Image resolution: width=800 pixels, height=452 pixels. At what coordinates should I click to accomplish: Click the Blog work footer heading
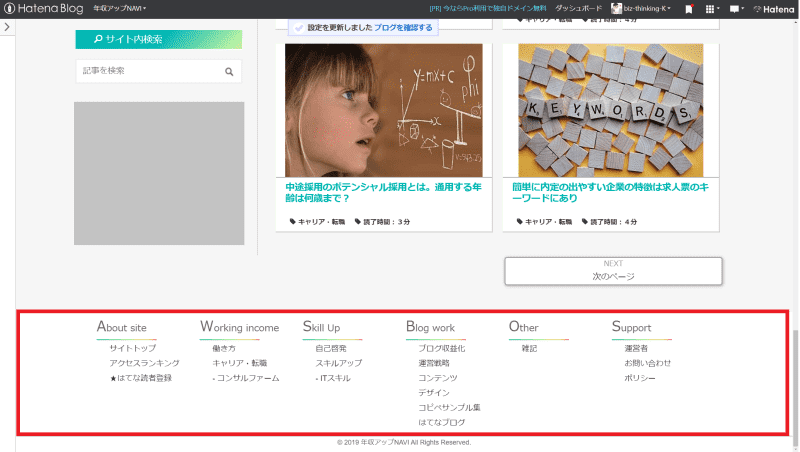pos(430,327)
